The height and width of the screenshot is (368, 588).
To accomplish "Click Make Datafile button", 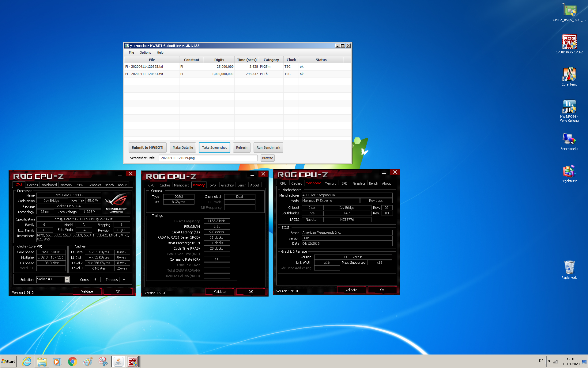I will tap(183, 148).
